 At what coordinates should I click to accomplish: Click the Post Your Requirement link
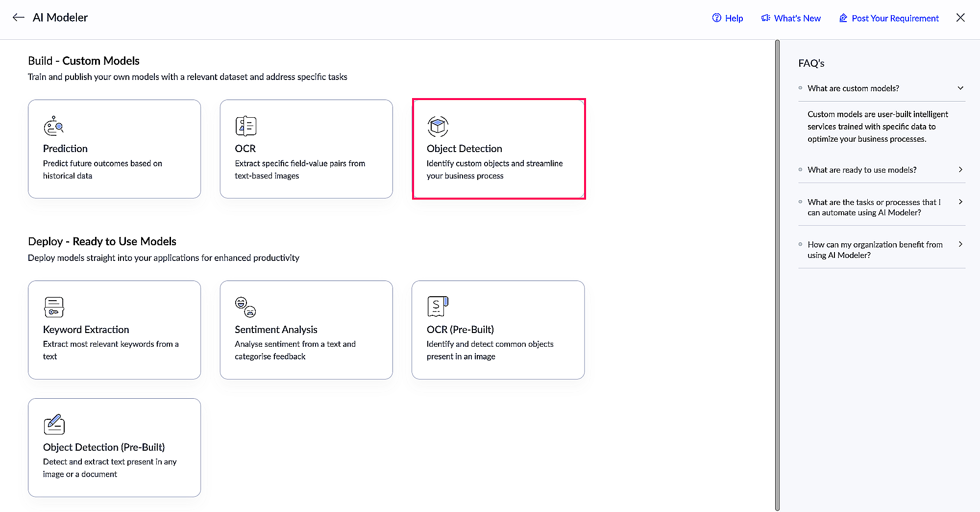tap(895, 18)
